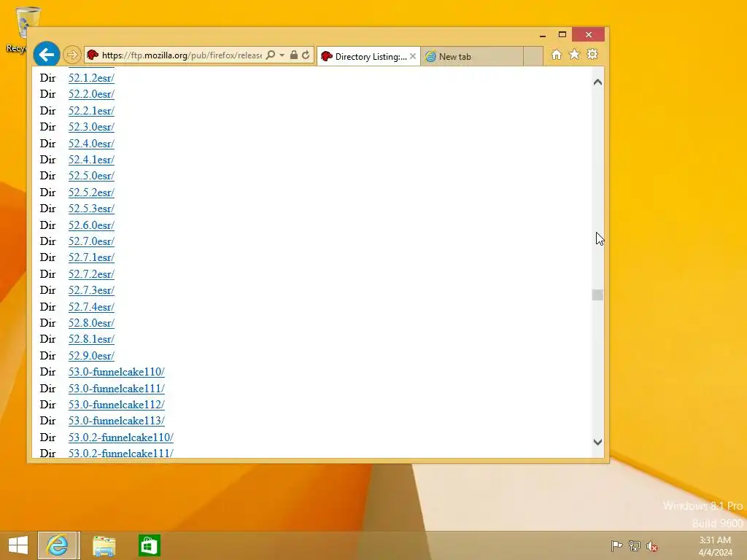
Task: Click the scrollbar up arrow
Action: point(598,82)
